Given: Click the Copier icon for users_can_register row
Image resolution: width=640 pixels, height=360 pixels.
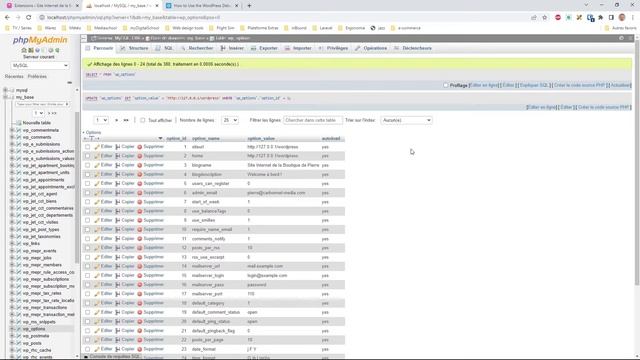Looking at the screenshot, I should (x=118, y=184).
